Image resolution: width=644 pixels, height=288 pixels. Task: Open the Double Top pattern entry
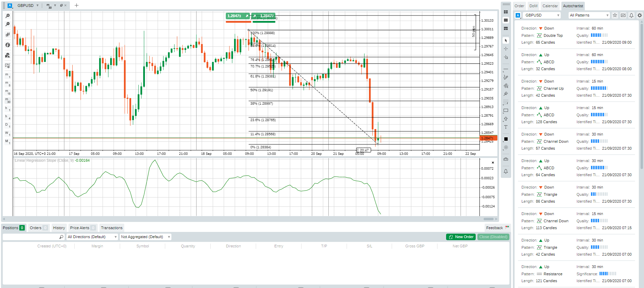(x=577, y=35)
